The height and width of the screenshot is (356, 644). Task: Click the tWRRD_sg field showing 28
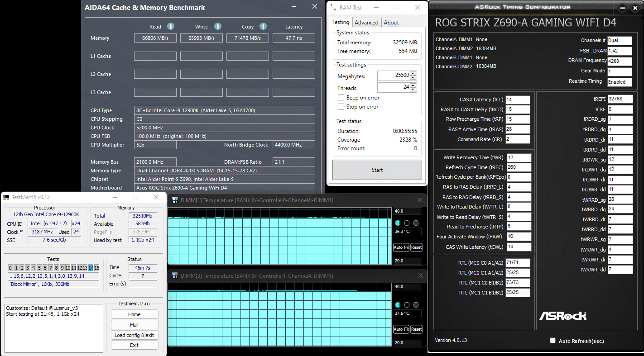coord(620,199)
